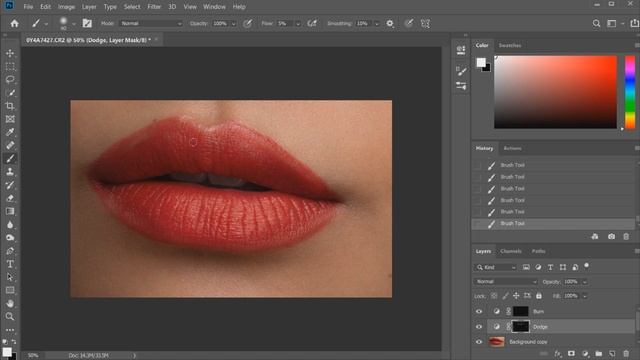The height and width of the screenshot is (360, 640).
Task: Select the Blur tool
Action: click(10, 224)
